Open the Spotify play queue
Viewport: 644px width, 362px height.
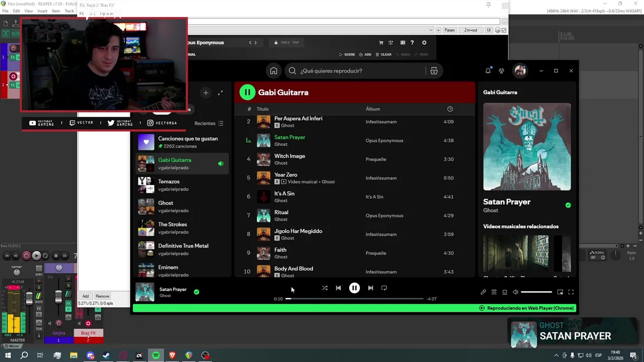(x=494, y=292)
